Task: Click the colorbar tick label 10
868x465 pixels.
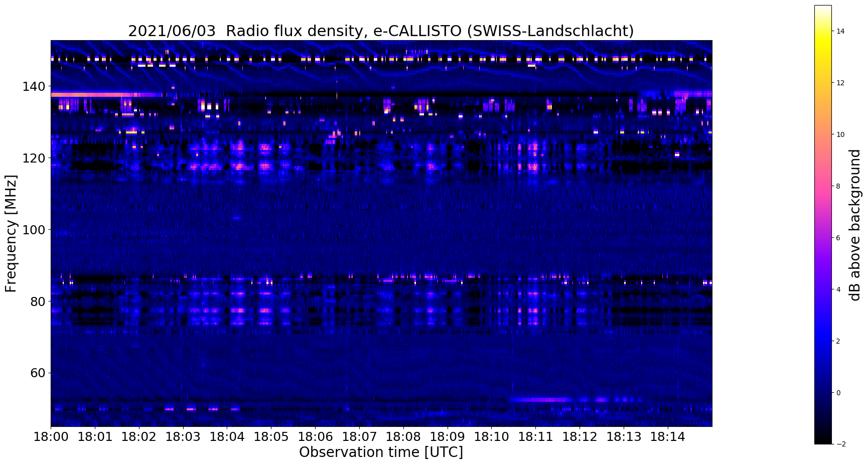Action: 839,134
